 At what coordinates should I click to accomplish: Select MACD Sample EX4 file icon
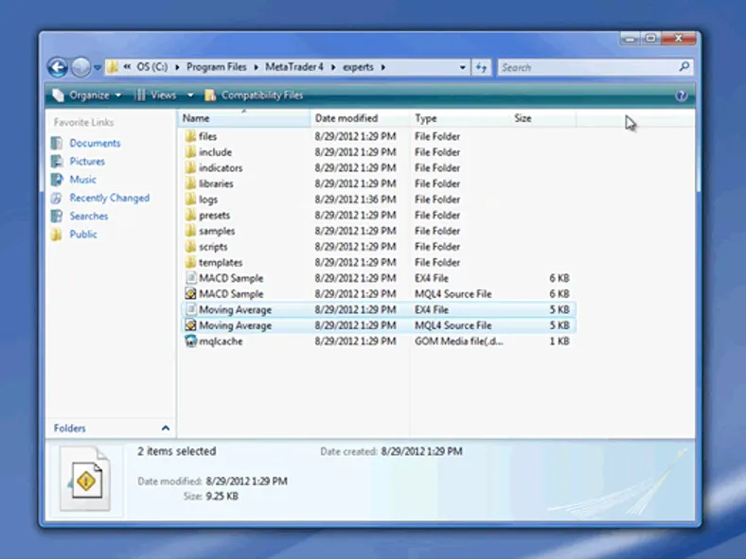pos(190,277)
